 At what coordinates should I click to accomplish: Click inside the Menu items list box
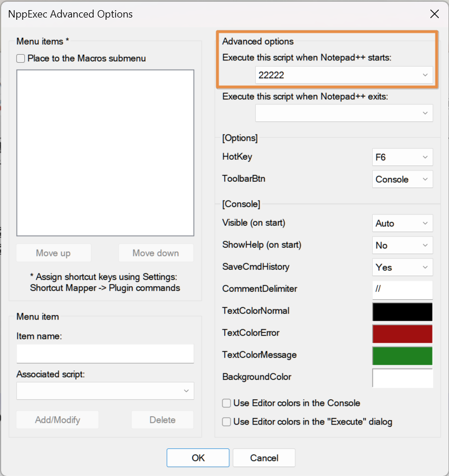pos(106,152)
